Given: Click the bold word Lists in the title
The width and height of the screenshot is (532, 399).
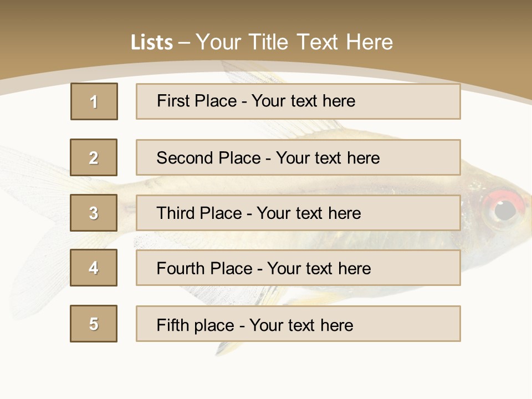Looking at the screenshot, I should 151,43.
